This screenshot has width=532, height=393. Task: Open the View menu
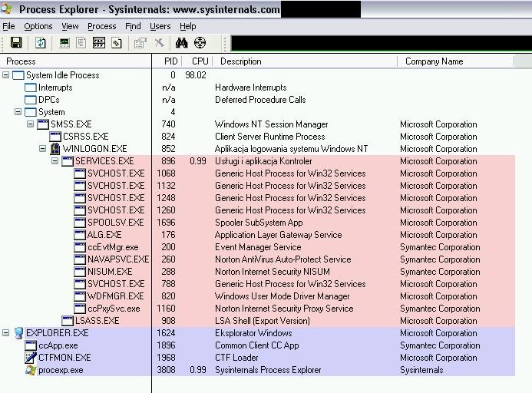[x=70, y=26]
